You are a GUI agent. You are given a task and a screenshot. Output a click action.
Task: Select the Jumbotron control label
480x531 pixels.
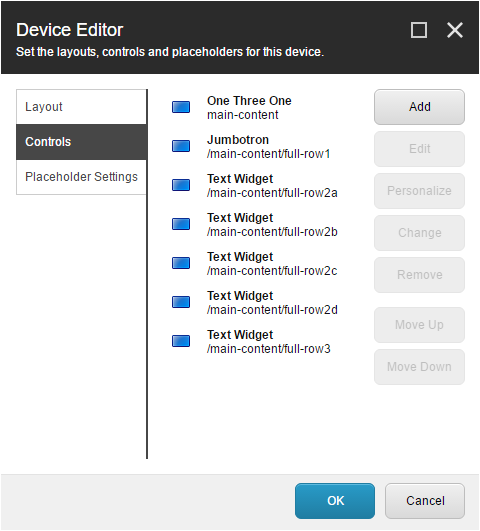click(x=238, y=140)
